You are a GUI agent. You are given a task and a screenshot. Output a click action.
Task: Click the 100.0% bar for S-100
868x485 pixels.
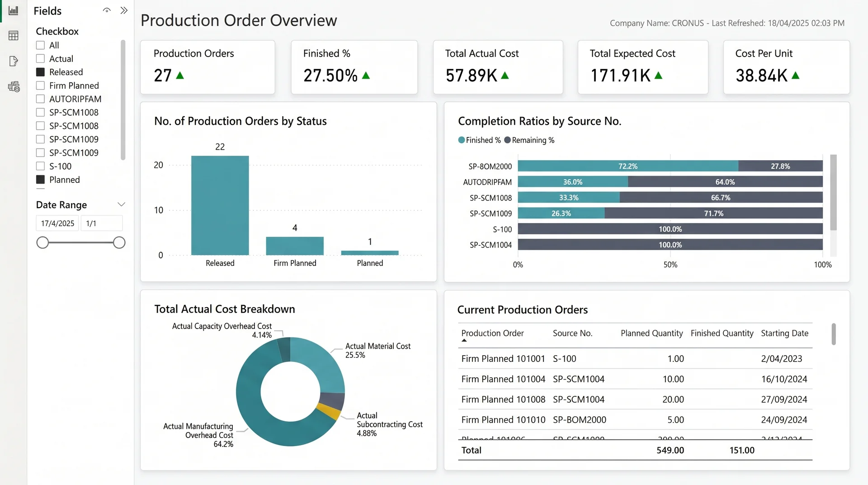point(670,229)
